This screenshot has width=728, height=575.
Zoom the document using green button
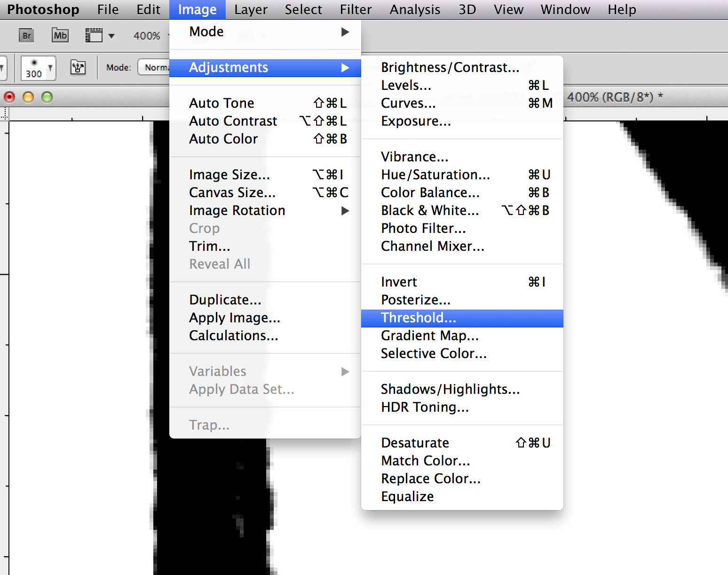coord(47,97)
